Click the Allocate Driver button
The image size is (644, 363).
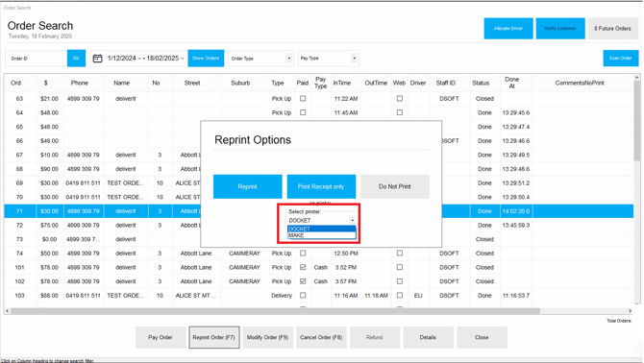[508, 28]
